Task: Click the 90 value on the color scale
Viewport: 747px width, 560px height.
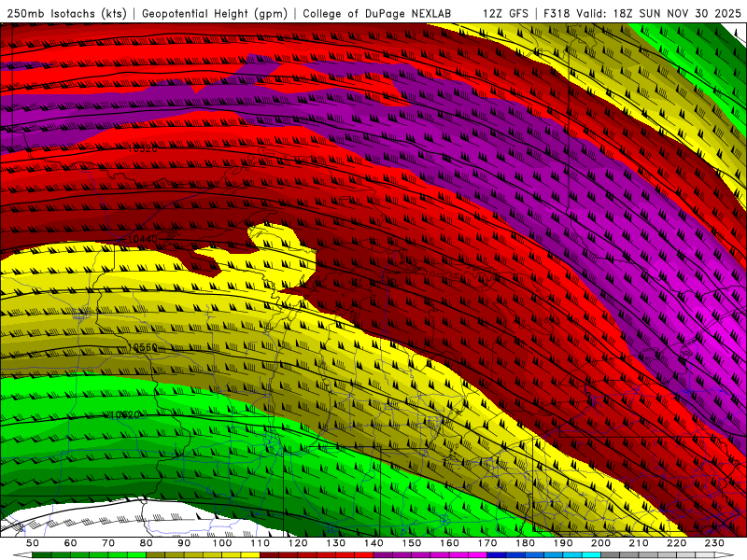Action: (x=184, y=543)
